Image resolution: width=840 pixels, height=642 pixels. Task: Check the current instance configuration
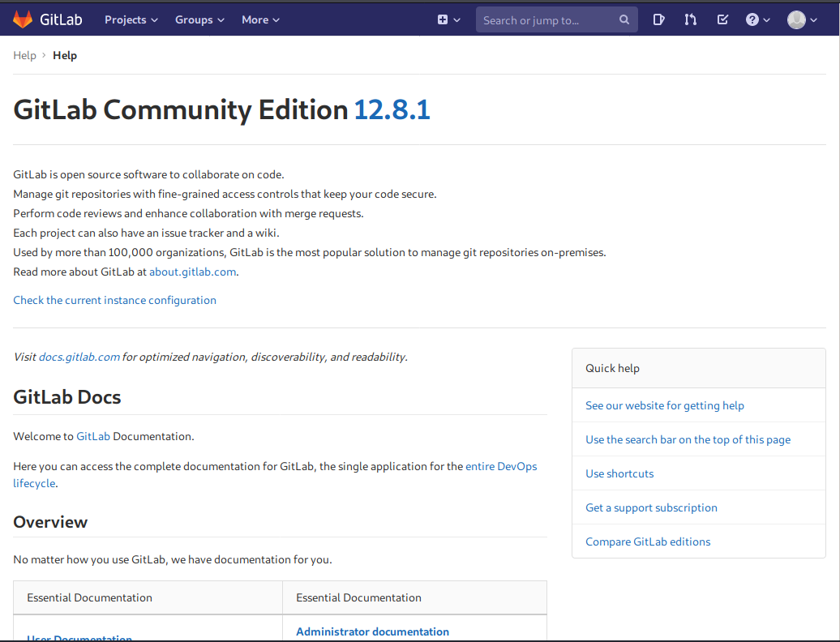(114, 300)
